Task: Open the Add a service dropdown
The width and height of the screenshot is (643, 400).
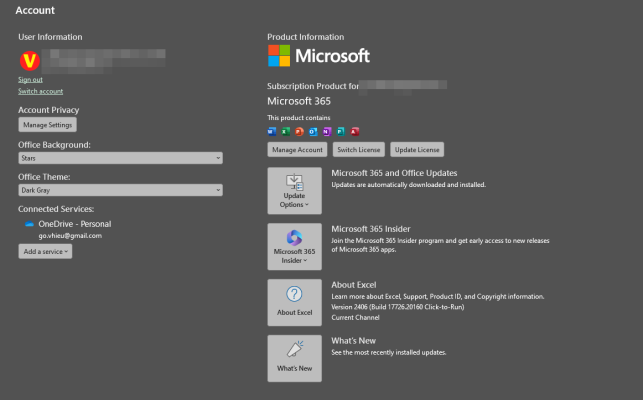Action: pyautogui.click(x=45, y=251)
